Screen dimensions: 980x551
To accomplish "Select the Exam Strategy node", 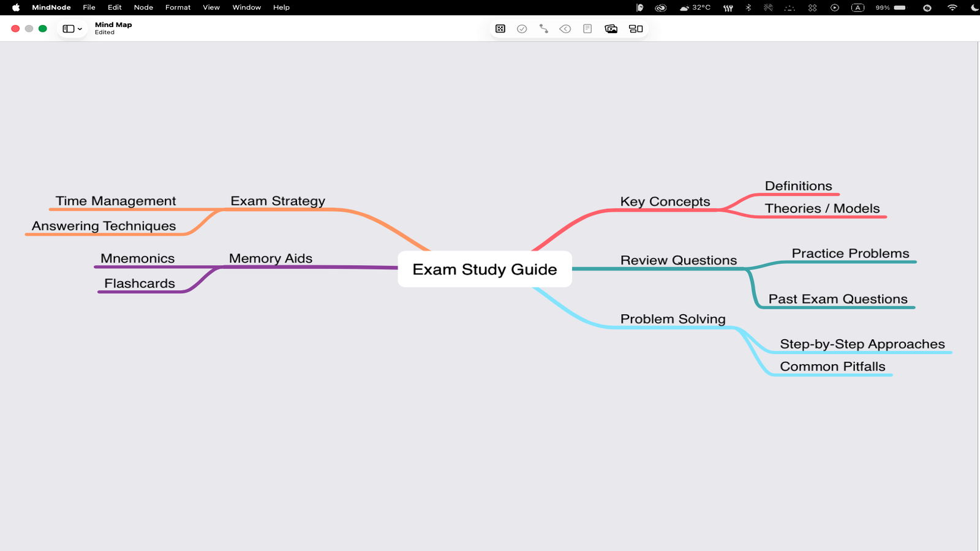I will coord(277,201).
